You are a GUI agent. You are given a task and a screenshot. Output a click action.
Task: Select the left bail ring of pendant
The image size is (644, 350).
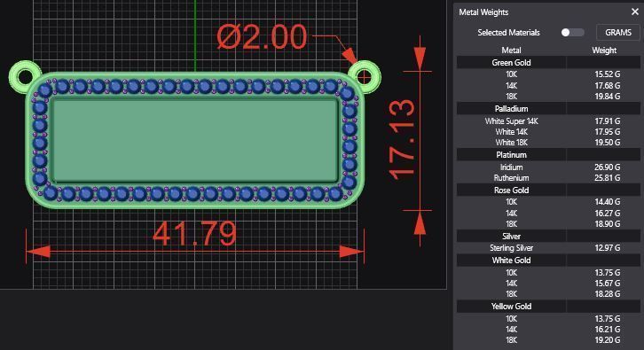tap(25, 77)
